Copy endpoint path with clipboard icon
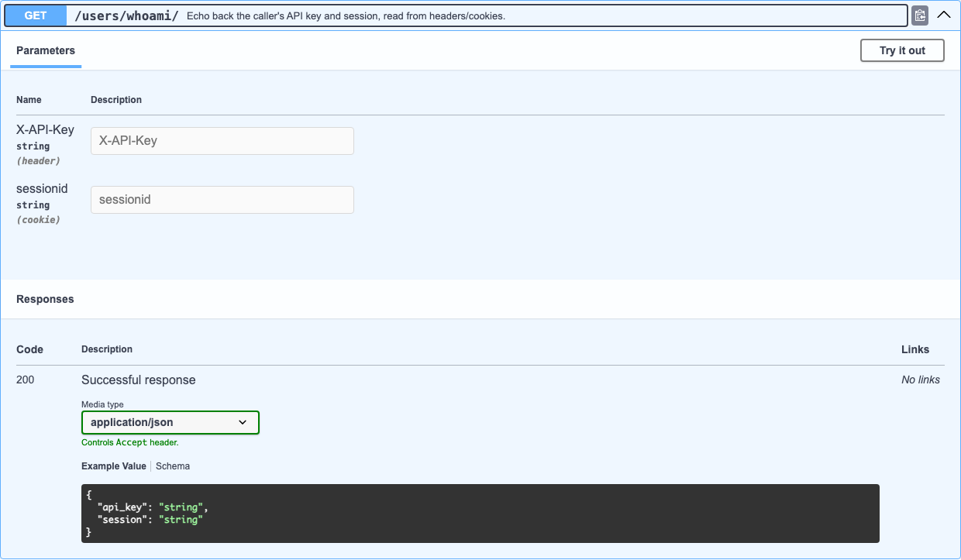The image size is (961, 560). 920,15
